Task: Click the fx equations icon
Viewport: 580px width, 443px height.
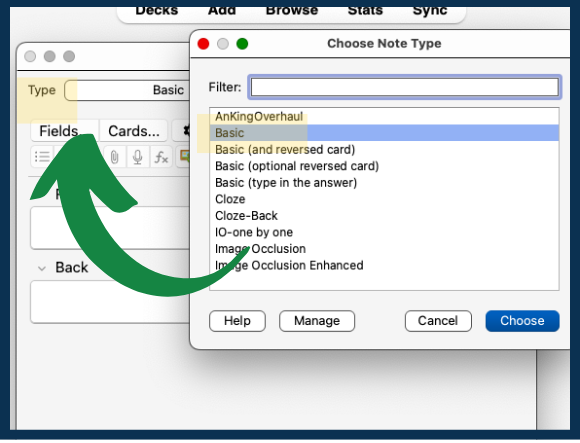Action: tap(161, 157)
